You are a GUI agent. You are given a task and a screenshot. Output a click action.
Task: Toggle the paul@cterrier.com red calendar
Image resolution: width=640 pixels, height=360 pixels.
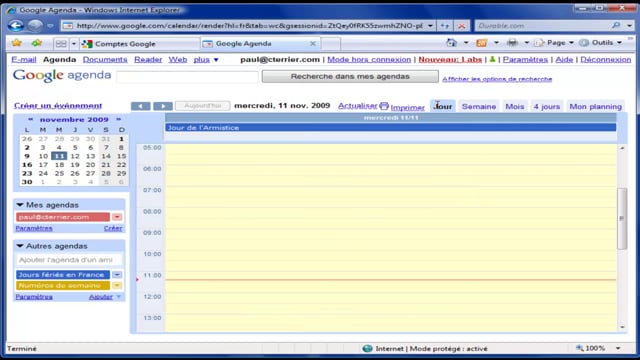click(63, 217)
